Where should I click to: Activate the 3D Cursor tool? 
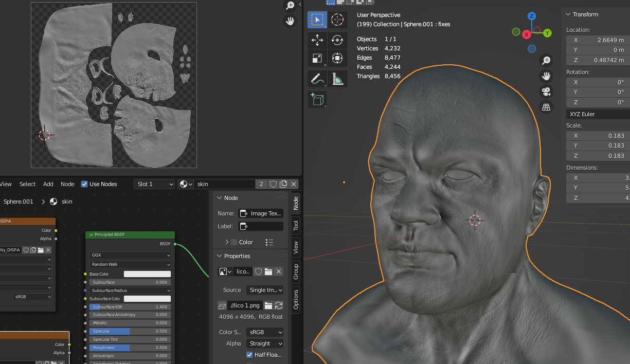coord(337,20)
